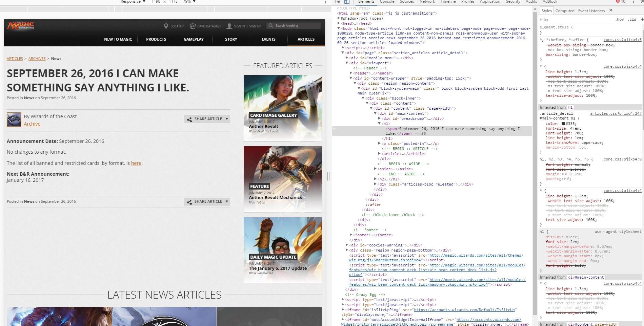
Task: Show more Styles pane tabs
Action: coord(611,10)
